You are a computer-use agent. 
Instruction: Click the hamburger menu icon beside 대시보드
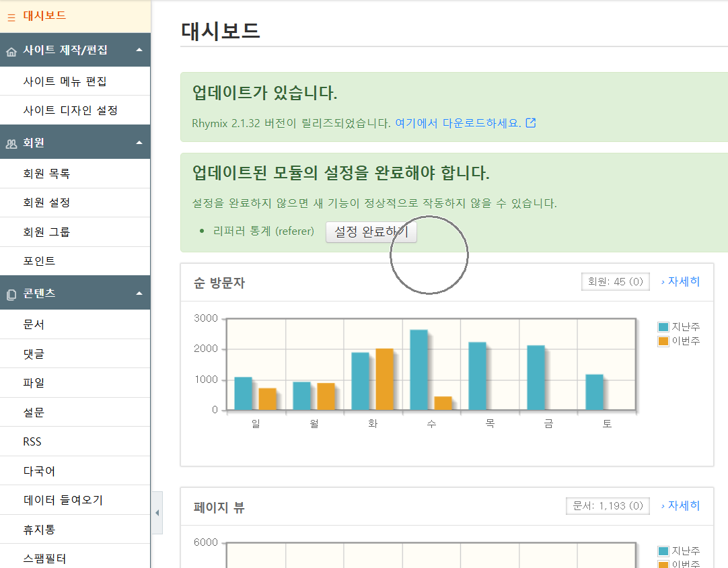(11, 17)
